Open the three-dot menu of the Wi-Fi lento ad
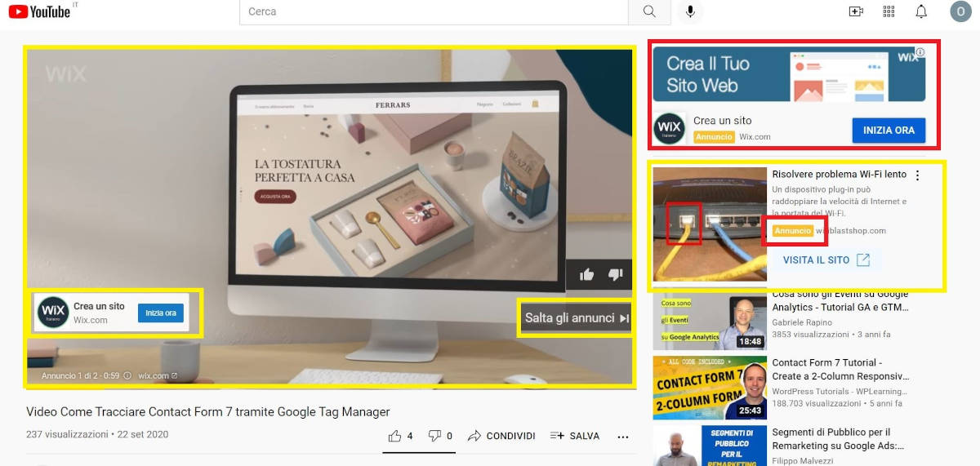The height and width of the screenshot is (466, 980). coord(917,175)
